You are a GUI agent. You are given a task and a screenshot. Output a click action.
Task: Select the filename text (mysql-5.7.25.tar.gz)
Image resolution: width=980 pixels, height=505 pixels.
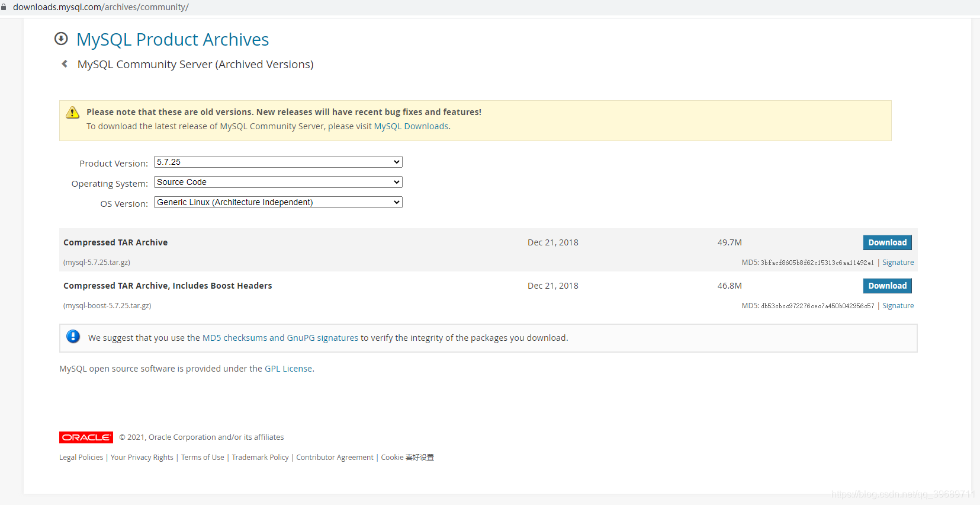(97, 263)
